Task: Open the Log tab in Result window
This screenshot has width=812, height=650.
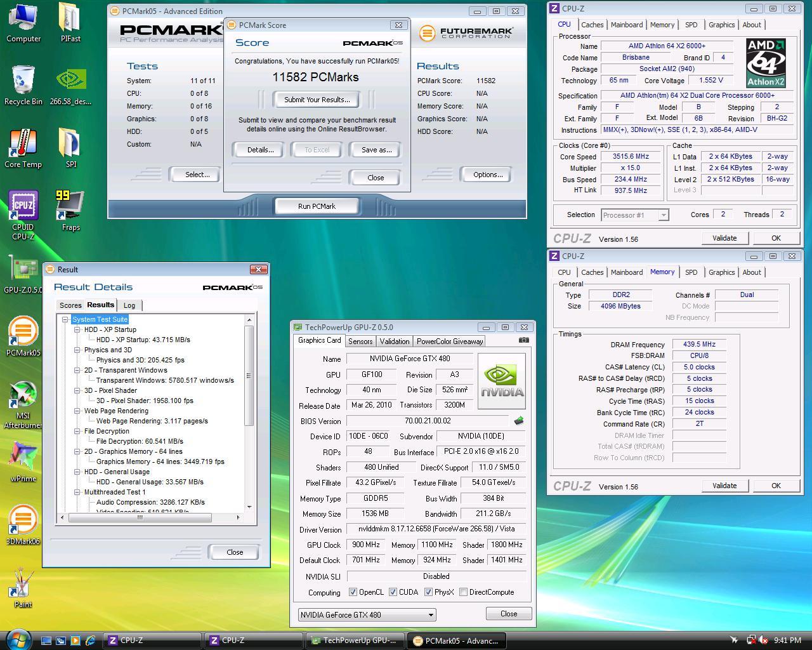Action: click(x=129, y=305)
